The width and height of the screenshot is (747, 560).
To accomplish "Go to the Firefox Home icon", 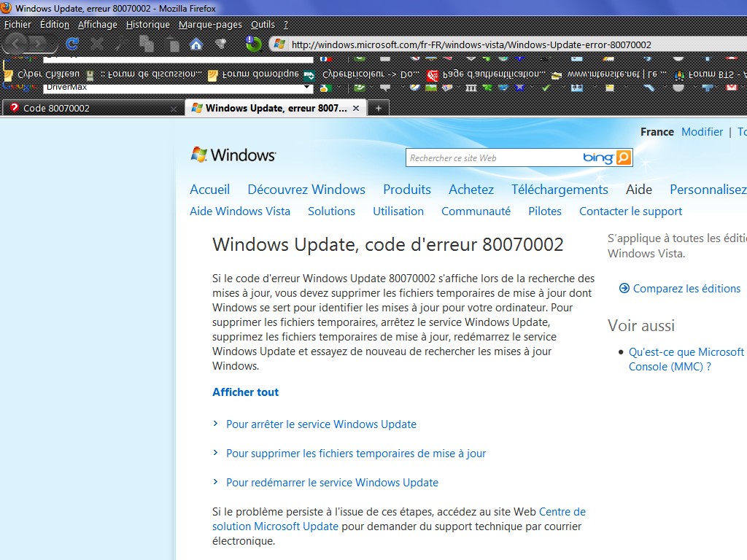I will point(196,44).
